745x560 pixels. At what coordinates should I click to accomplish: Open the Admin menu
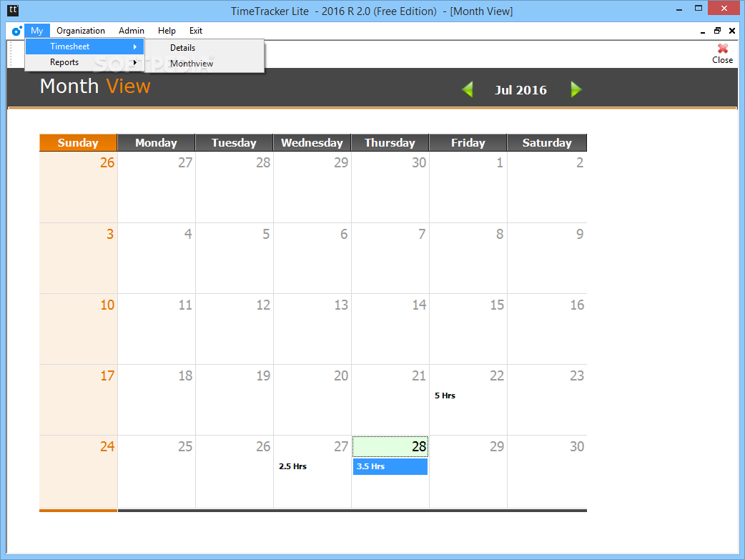tap(131, 31)
